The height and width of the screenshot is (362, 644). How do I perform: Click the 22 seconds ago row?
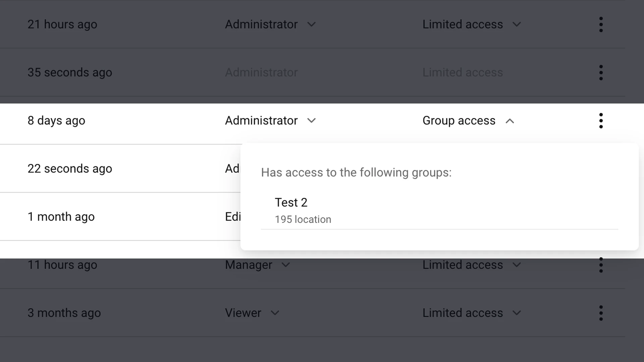(x=120, y=169)
